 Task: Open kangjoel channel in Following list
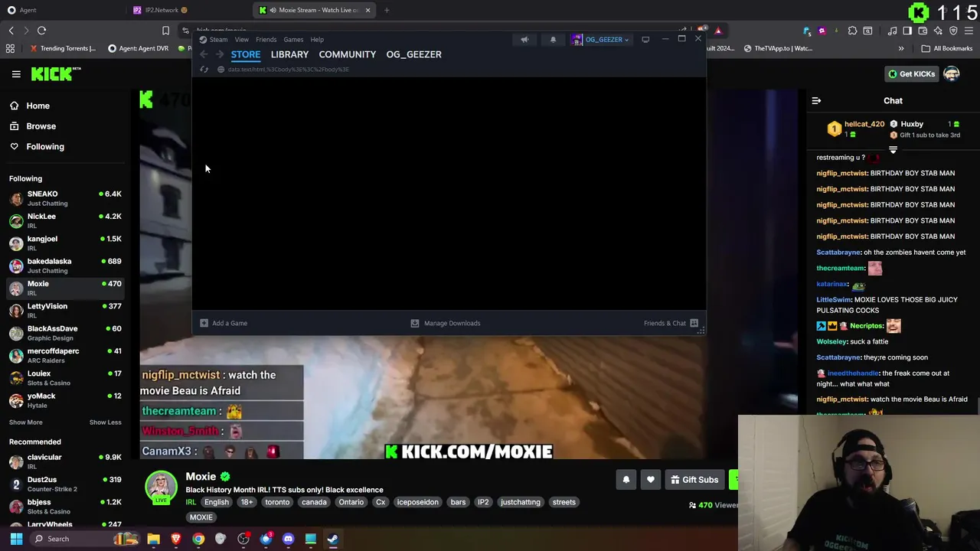(65, 243)
